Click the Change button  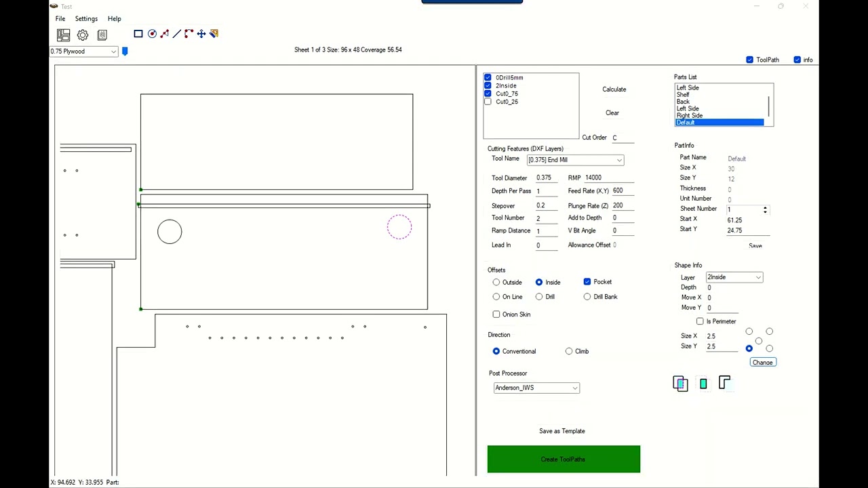point(762,363)
